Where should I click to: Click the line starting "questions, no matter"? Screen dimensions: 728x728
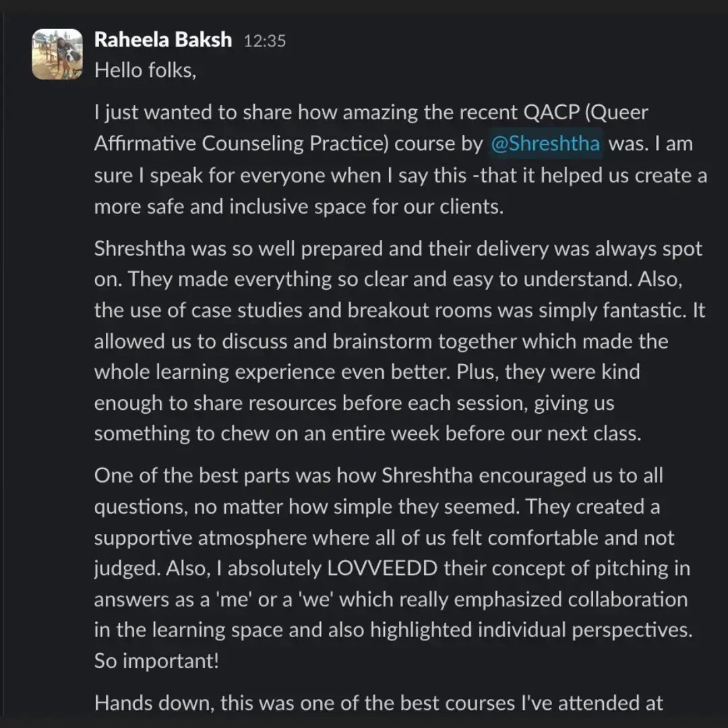point(377,506)
